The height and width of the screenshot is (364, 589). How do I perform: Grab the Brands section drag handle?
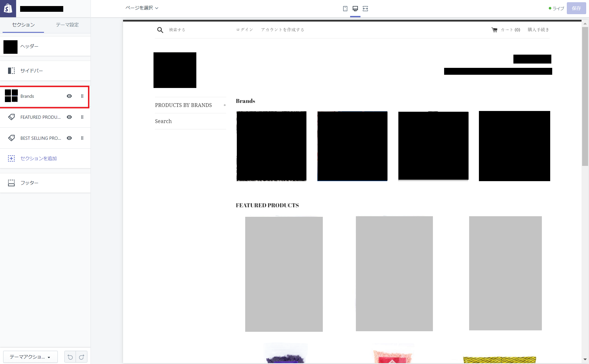click(82, 96)
